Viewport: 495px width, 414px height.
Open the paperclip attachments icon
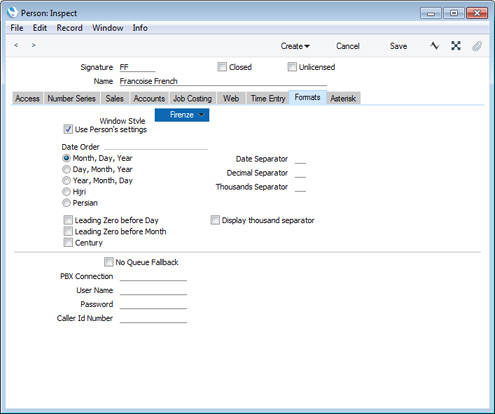(x=477, y=46)
